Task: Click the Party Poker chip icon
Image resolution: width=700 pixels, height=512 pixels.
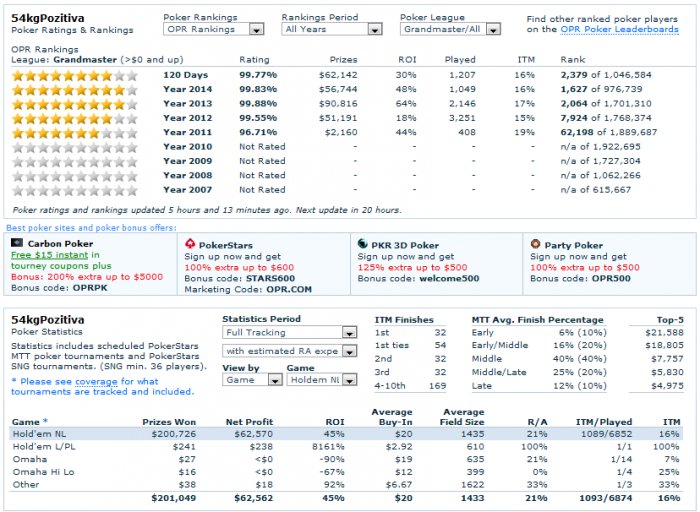Action: [x=535, y=244]
